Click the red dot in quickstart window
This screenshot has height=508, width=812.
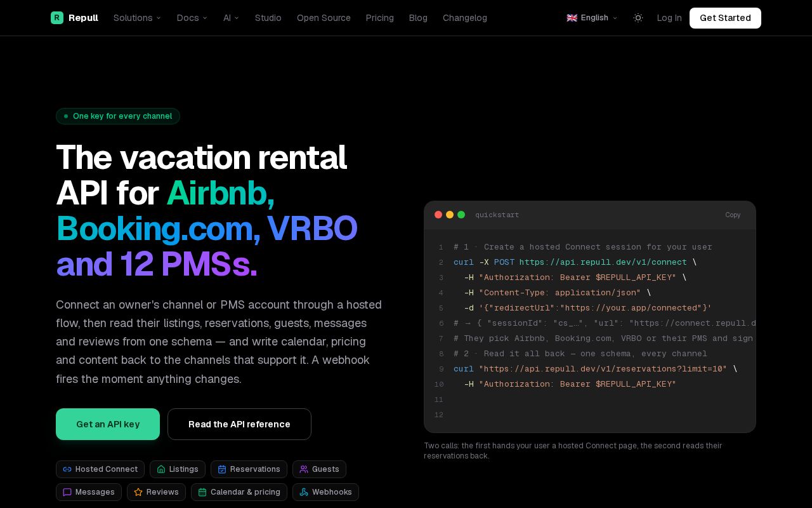coord(438,215)
